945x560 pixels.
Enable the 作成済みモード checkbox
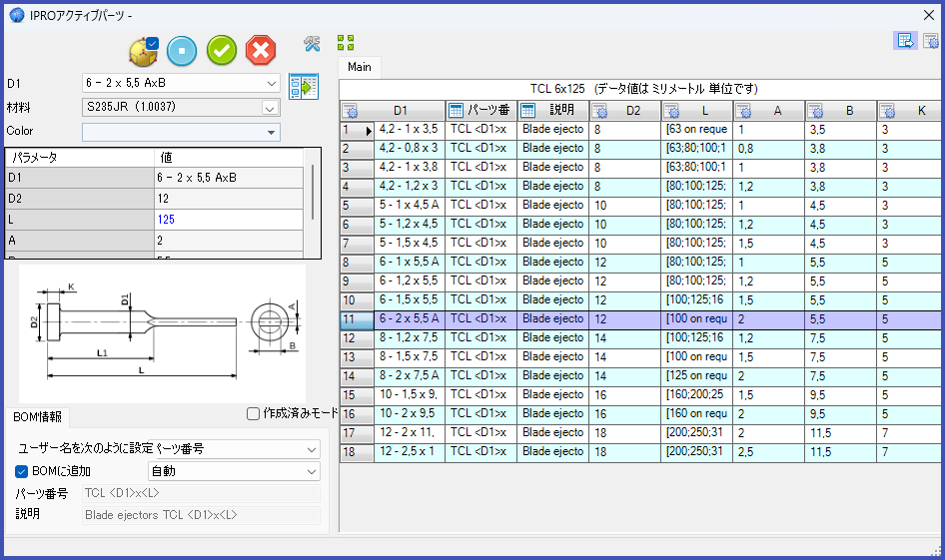point(253,413)
